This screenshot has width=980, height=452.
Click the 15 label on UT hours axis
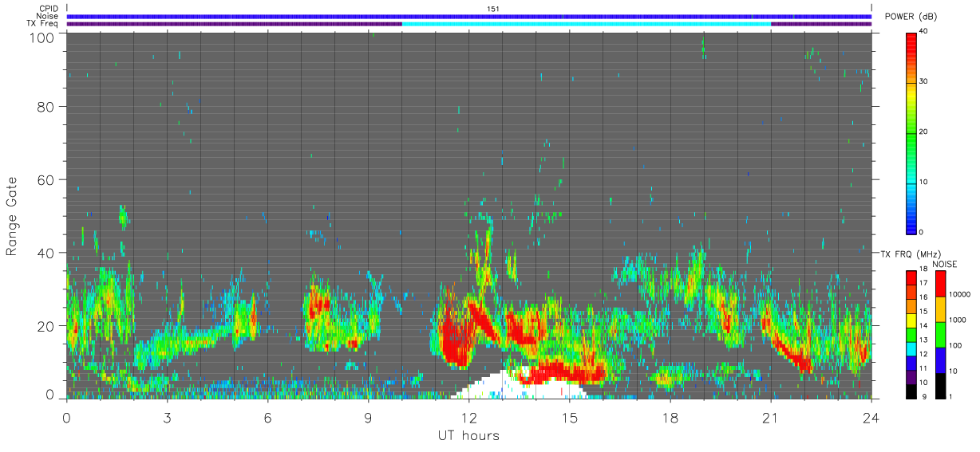click(x=570, y=417)
